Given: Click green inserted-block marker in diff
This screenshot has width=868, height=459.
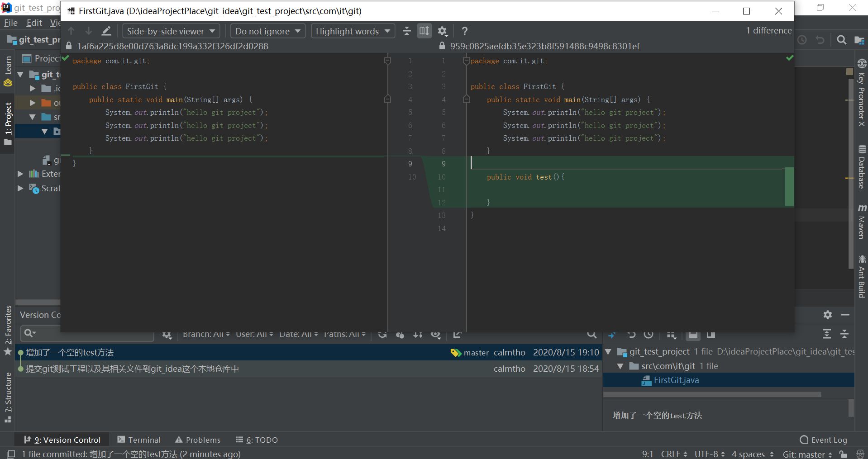Looking at the screenshot, I should pyautogui.click(x=789, y=187).
